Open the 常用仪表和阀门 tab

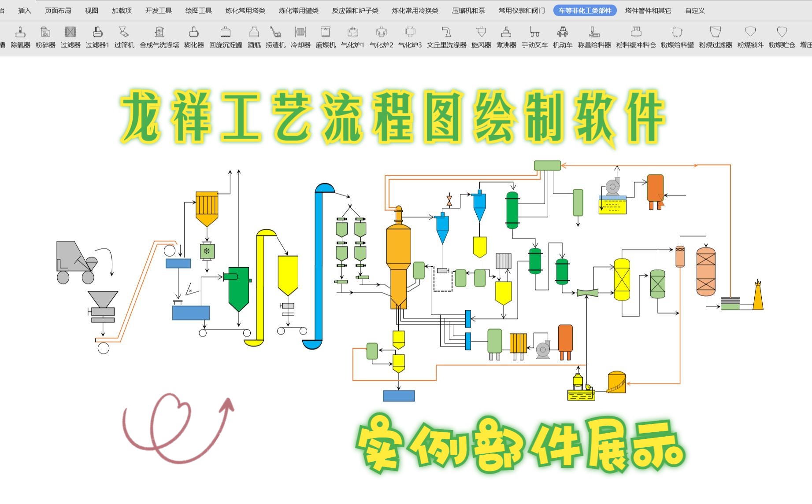click(522, 11)
